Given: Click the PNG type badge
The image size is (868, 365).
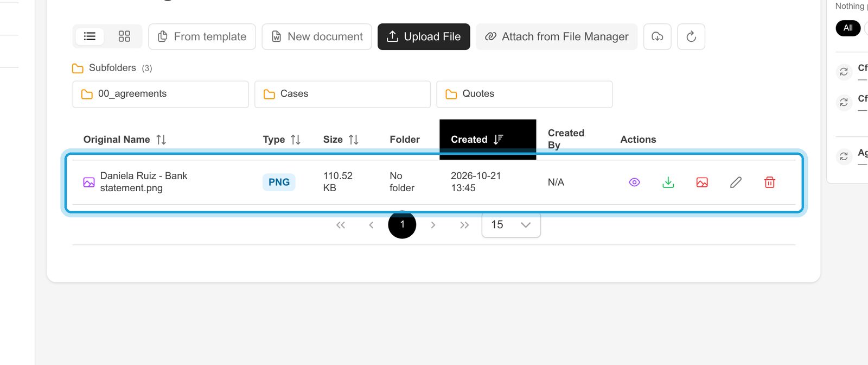Looking at the screenshot, I should (279, 182).
